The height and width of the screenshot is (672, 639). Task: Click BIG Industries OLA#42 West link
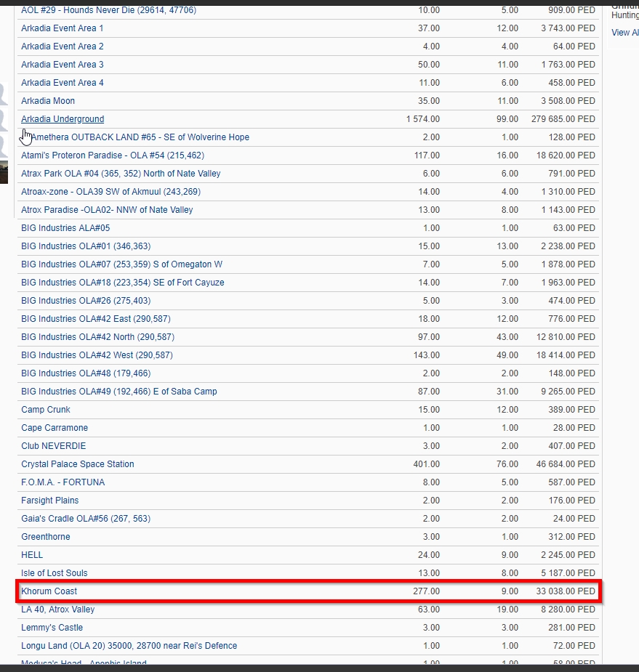pyautogui.click(x=97, y=355)
